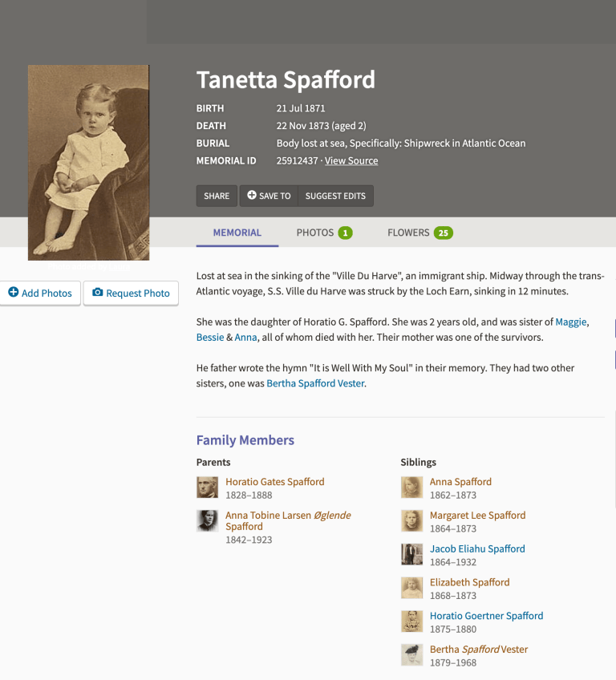Screen dimensions: 616x680
Task: Open Margaret Lee Spafford's memorial link
Action: point(477,515)
